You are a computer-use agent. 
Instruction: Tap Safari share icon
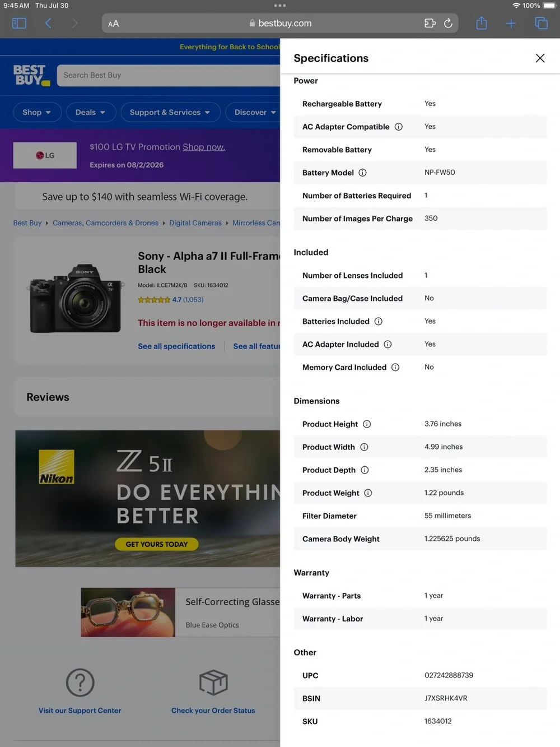pos(482,23)
